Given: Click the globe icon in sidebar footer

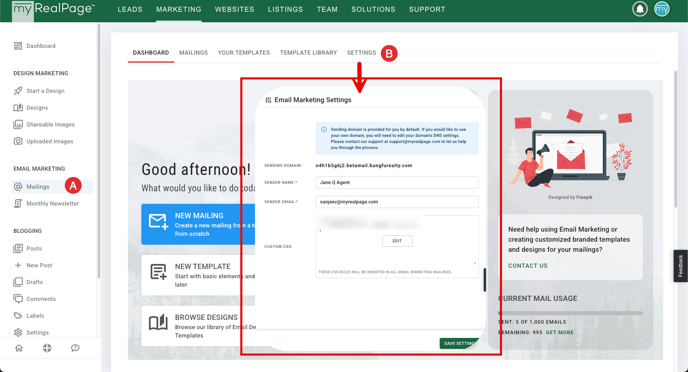Looking at the screenshot, I should pos(47,348).
